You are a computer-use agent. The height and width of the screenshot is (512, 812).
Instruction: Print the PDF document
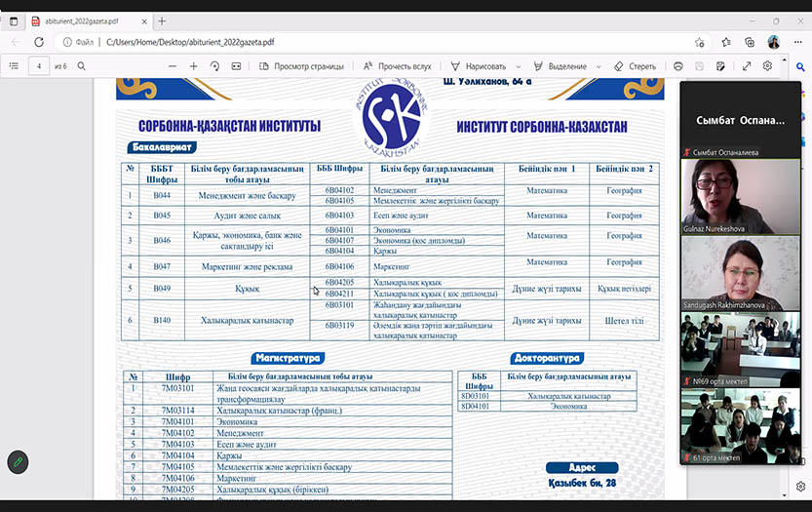(x=678, y=66)
